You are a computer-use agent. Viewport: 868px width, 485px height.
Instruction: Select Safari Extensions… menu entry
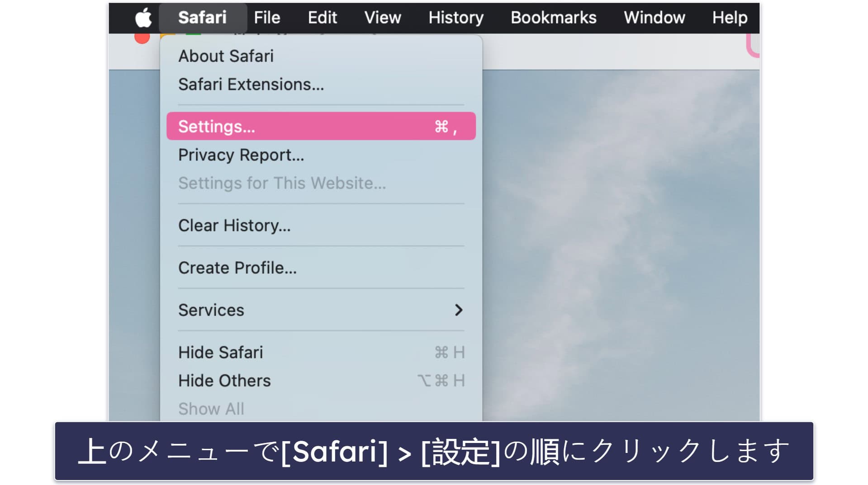321,85
